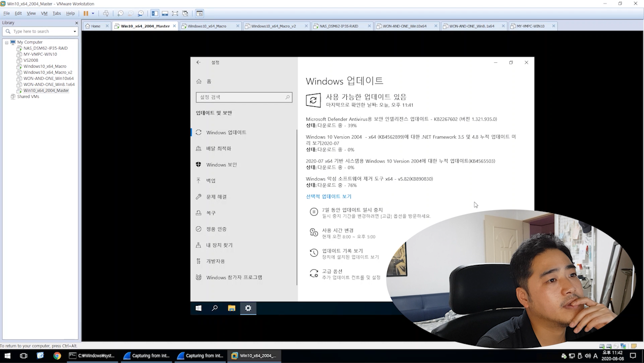Viewport: 644px width, 363px height.
Task: Select NAS_DSM62-IP35-RAID in the library
Action: point(45,48)
